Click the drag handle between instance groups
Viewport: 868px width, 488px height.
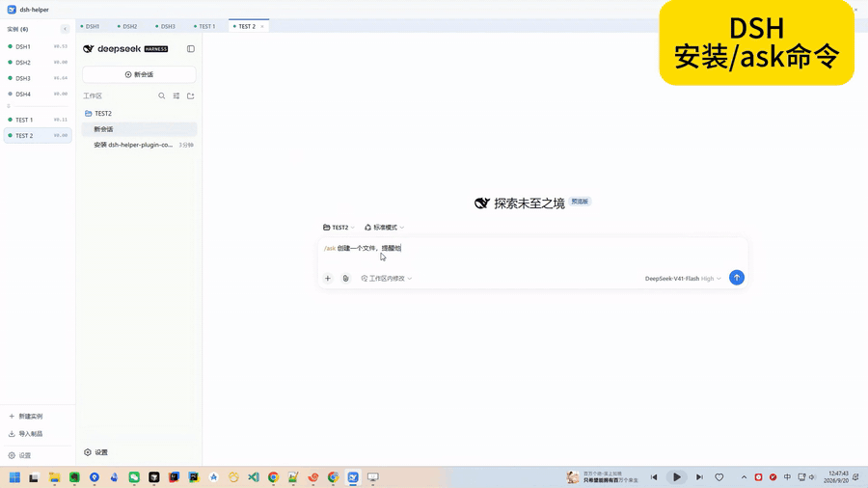coord(9,106)
